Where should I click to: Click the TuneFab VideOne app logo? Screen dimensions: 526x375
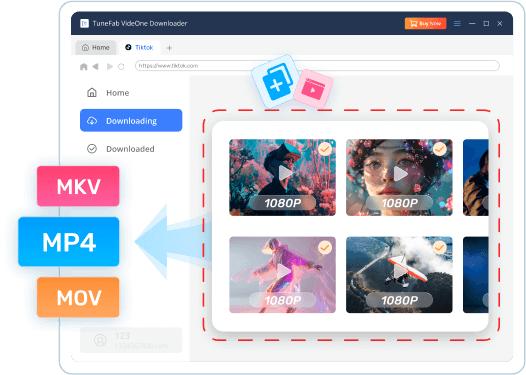click(x=85, y=23)
